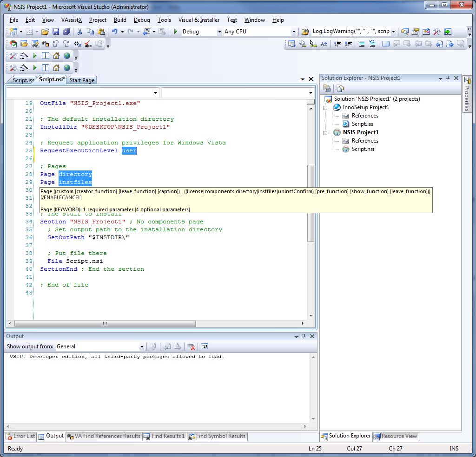Collapse the NSIS Project1 tree node
The image size is (476, 457).
325,133
